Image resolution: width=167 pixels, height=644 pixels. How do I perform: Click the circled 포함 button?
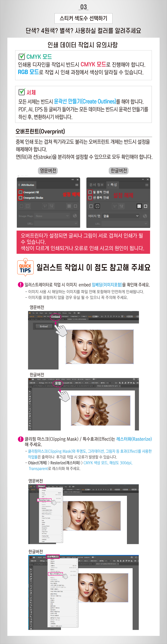click(58, 383)
